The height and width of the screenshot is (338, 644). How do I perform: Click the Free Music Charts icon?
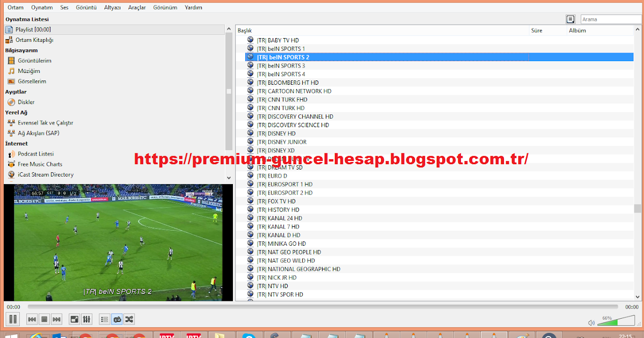pos(11,164)
